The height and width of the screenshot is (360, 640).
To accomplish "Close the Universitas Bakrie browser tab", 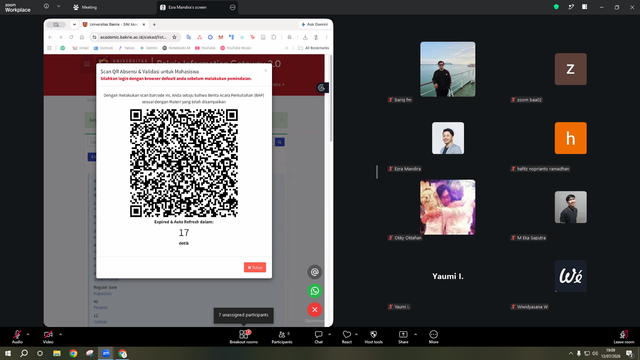I will 144,24.
